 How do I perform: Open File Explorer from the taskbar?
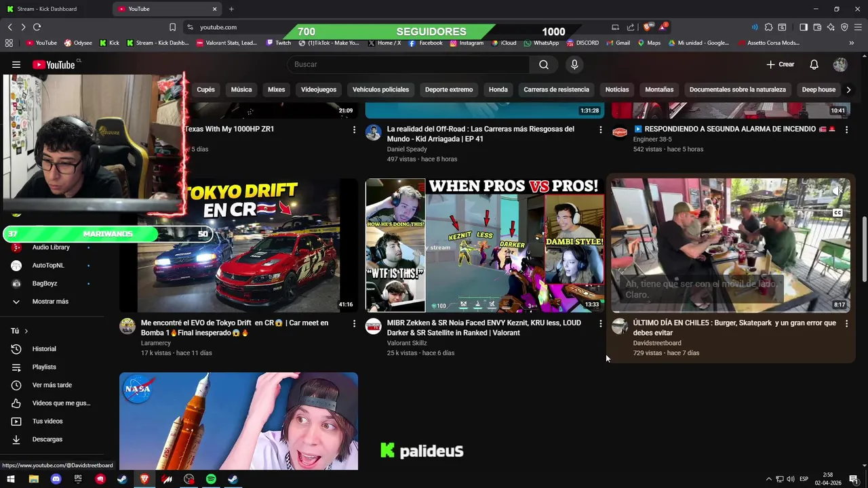click(33, 479)
